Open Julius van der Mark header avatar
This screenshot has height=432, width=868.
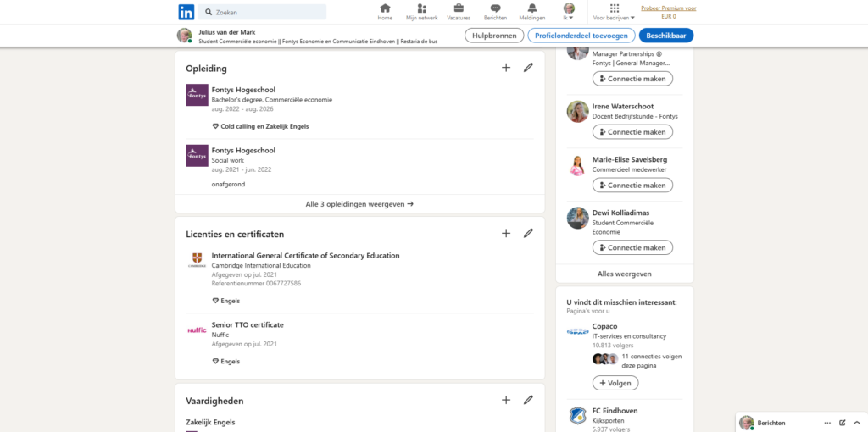(184, 36)
